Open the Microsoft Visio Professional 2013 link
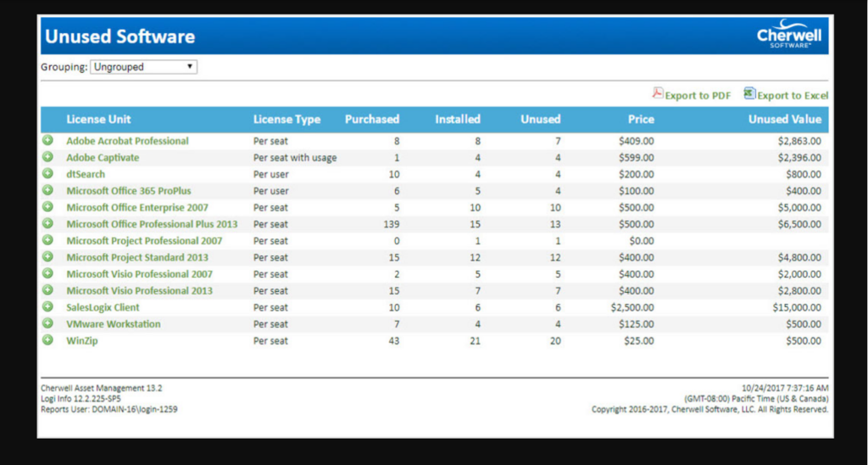 (140, 290)
